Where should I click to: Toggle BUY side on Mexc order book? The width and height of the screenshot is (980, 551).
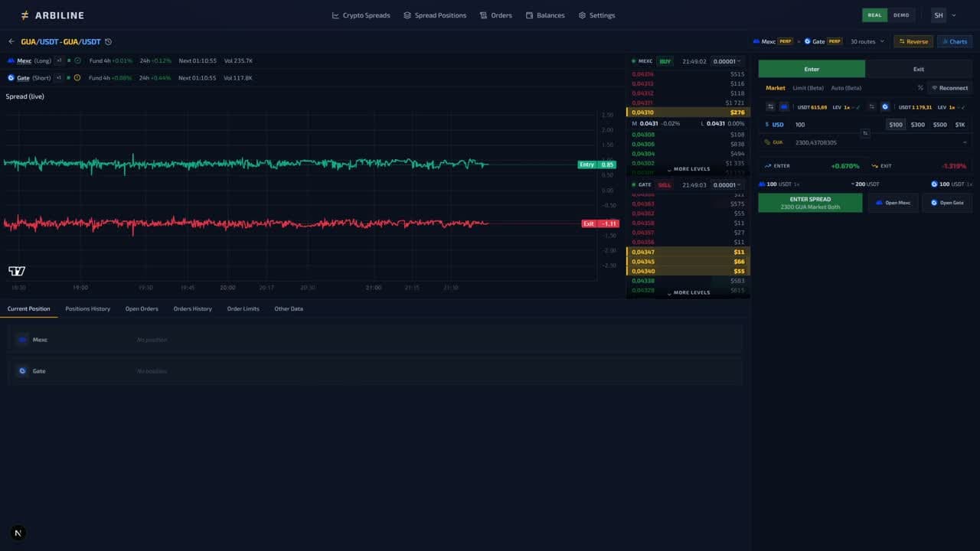click(665, 61)
